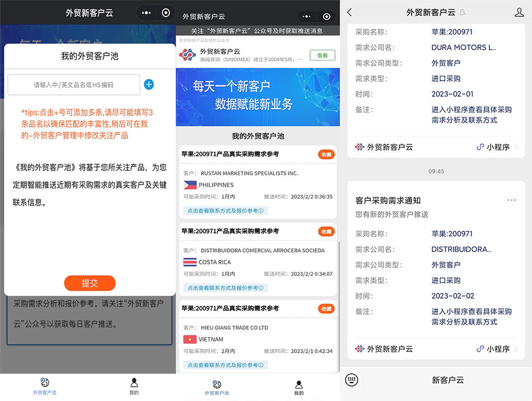Screen dimensions: 532x401
Task: Click RUSTAN MARKETING SPECIALISTS INC. customer name
Action: (x=249, y=173)
